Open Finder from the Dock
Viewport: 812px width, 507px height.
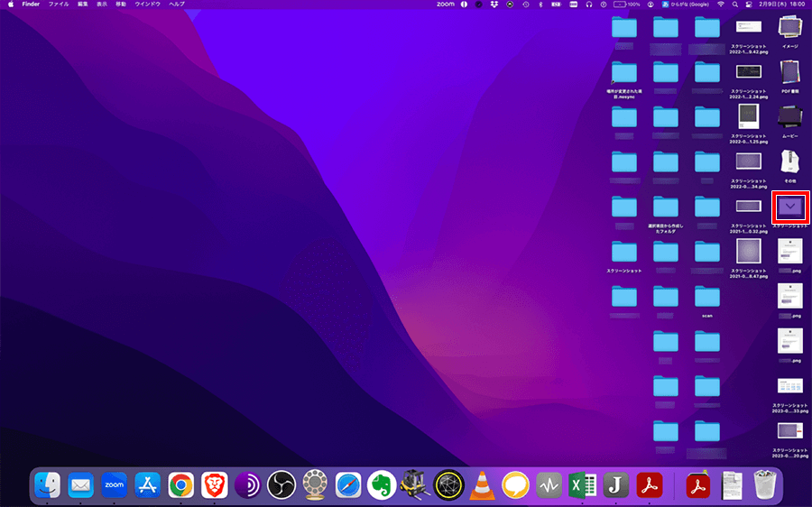click(x=47, y=485)
